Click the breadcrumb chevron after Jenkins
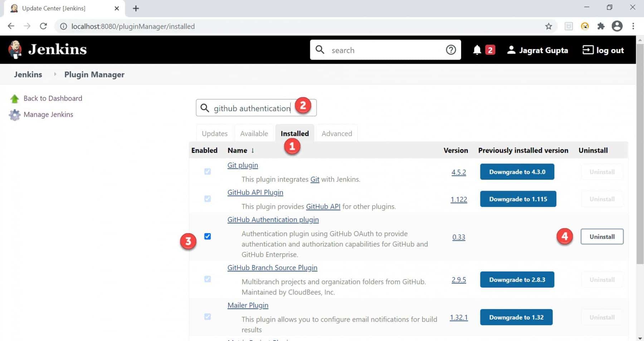 pos(55,74)
